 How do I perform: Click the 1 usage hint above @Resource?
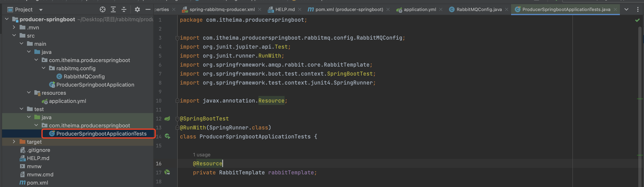202,155
